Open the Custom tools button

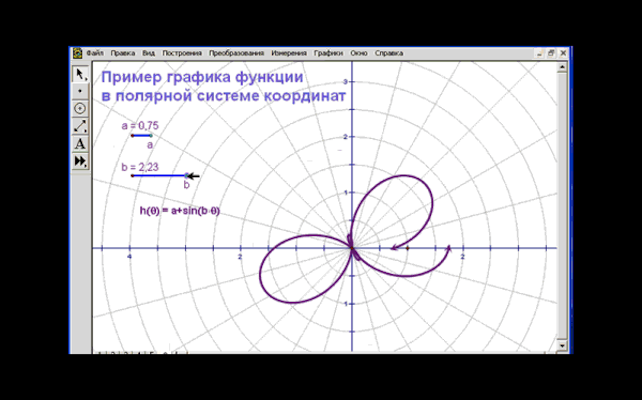coord(80,161)
